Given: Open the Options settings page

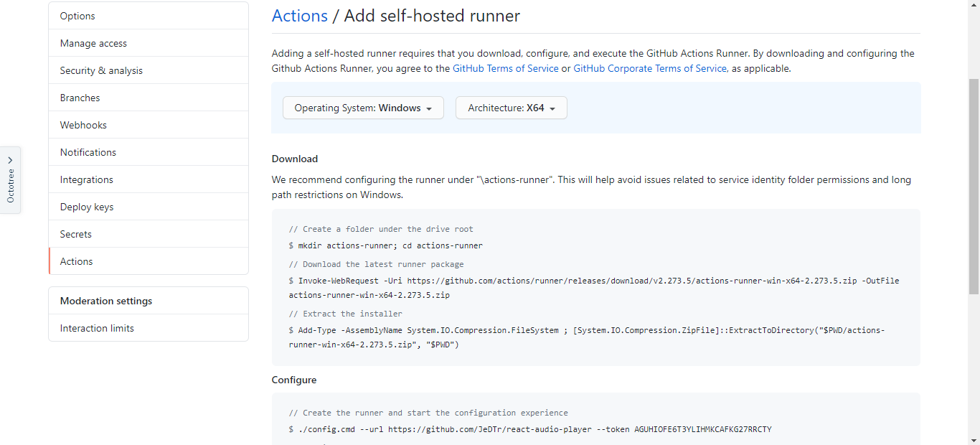Looking at the screenshot, I should tap(77, 16).
